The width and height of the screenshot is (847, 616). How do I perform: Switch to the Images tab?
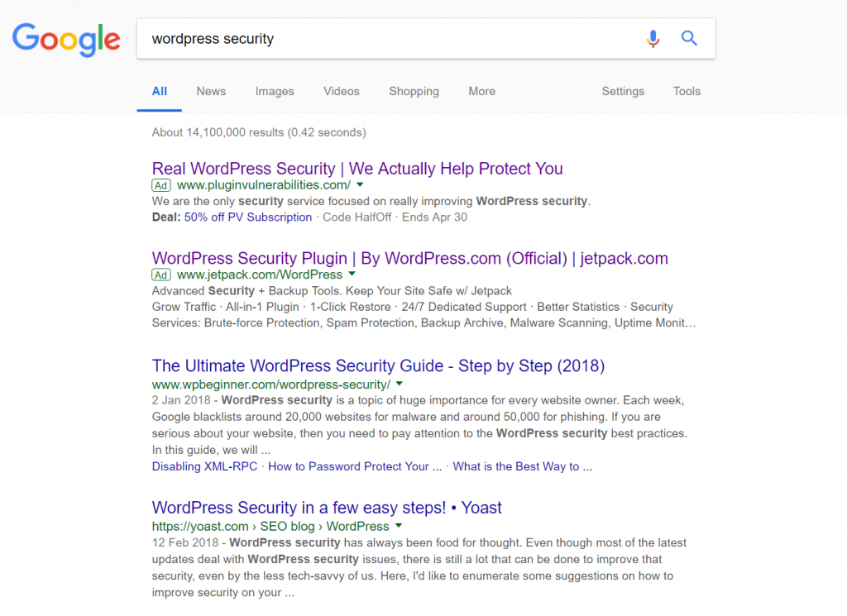point(275,91)
